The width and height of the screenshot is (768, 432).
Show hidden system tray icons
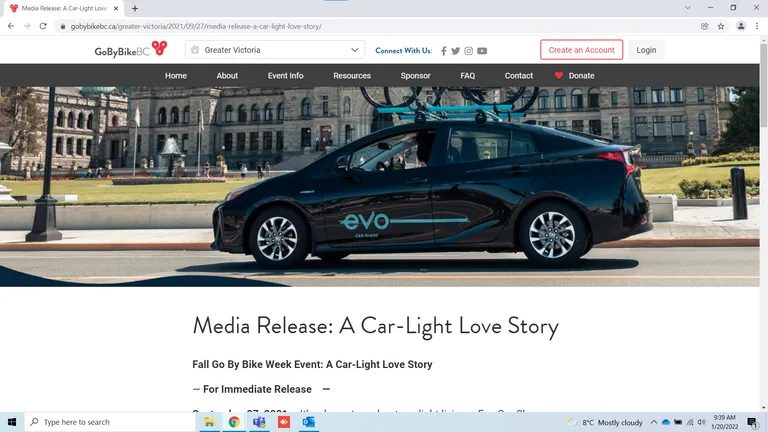653,422
